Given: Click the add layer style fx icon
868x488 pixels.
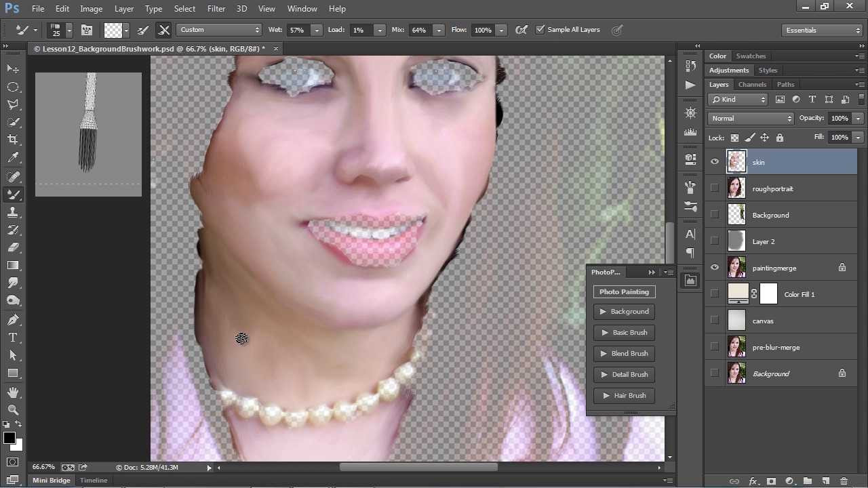Looking at the screenshot, I should pos(753,481).
